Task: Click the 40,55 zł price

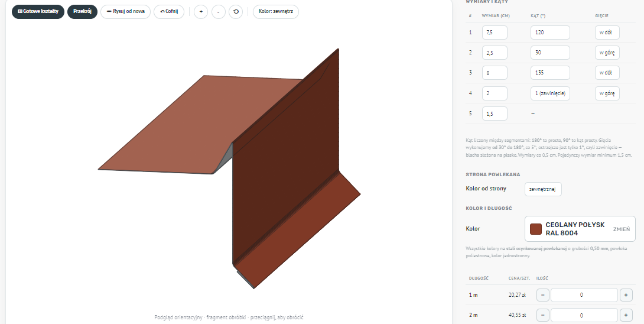Action: (x=517, y=315)
